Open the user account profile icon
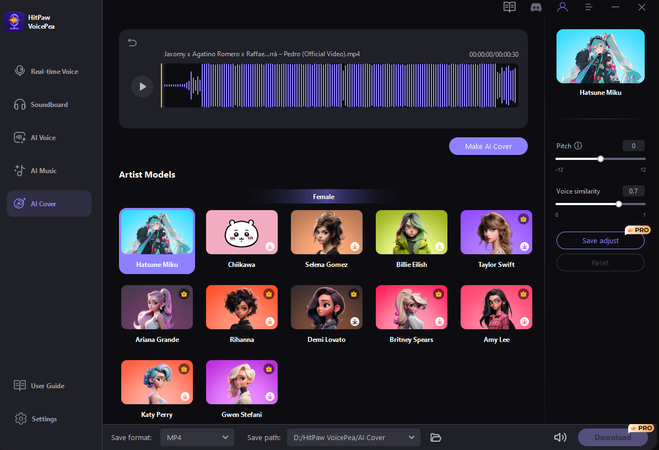659x450 pixels. [x=562, y=7]
